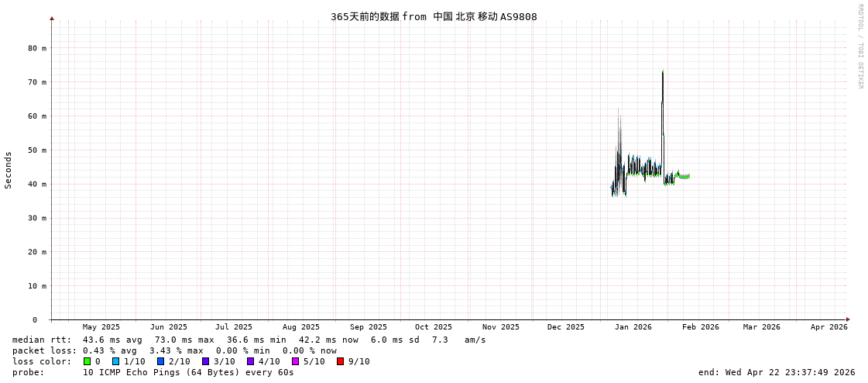Click the Feb 2026 x-axis label
Screen dimensions: 868x383
[x=700, y=327]
